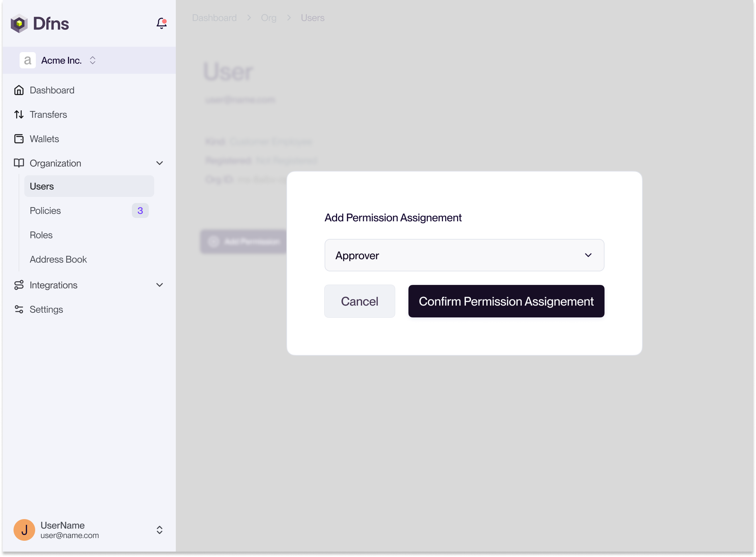Image resolution: width=756 pixels, height=557 pixels.
Task: Click the Wallets icon in sidebar
Action: tap(19, 139)
